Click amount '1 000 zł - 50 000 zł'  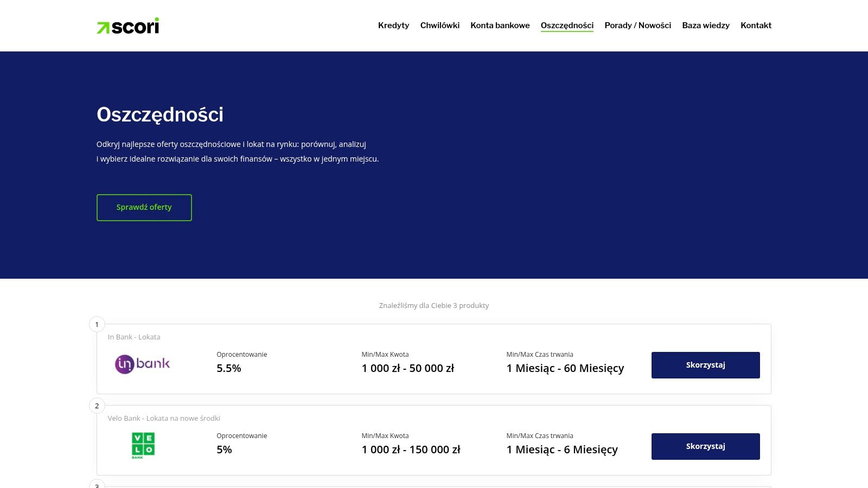click(408, 368)
